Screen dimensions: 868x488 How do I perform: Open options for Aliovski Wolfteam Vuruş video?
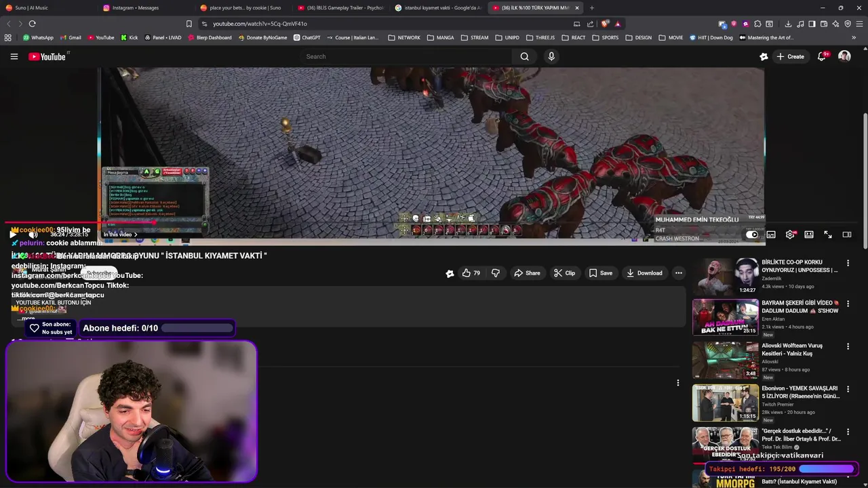848,346
